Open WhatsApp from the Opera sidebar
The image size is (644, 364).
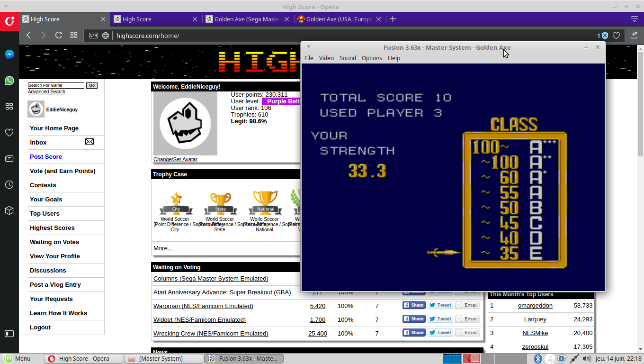9,81
